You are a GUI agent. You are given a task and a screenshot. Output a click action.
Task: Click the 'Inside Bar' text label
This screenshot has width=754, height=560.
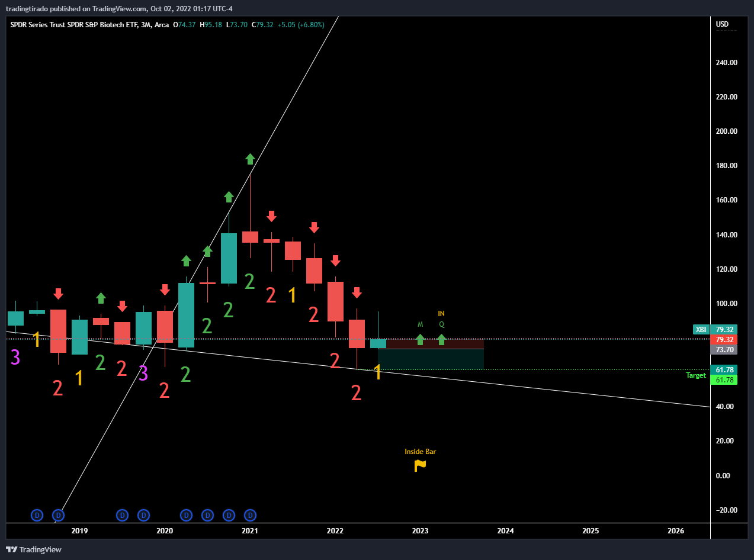tap(420, 452)
